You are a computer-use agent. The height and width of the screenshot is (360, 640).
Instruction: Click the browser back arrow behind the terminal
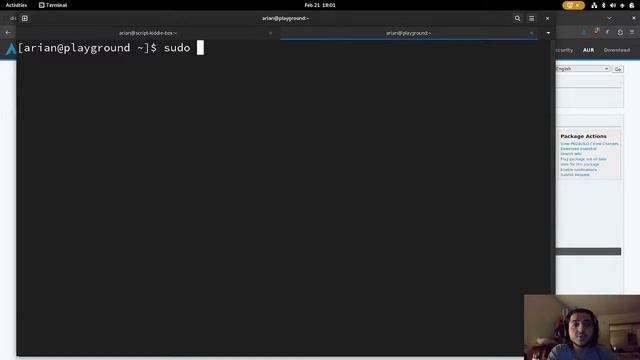[x=8, y=32]
